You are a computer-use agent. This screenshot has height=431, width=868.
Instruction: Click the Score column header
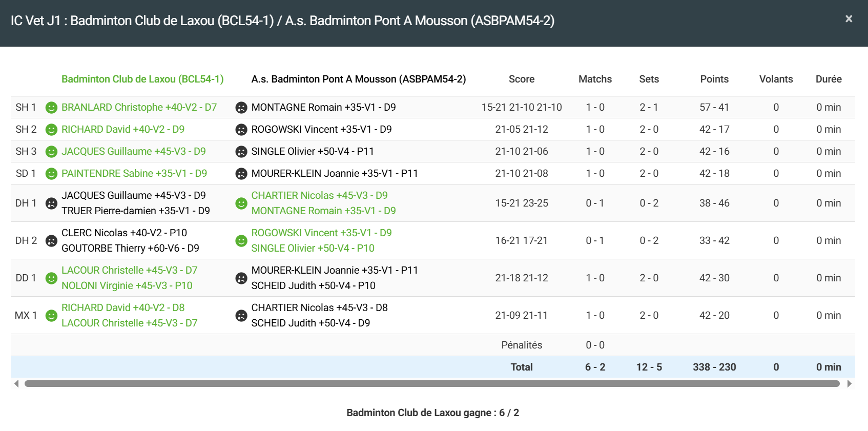pos(521,79)
